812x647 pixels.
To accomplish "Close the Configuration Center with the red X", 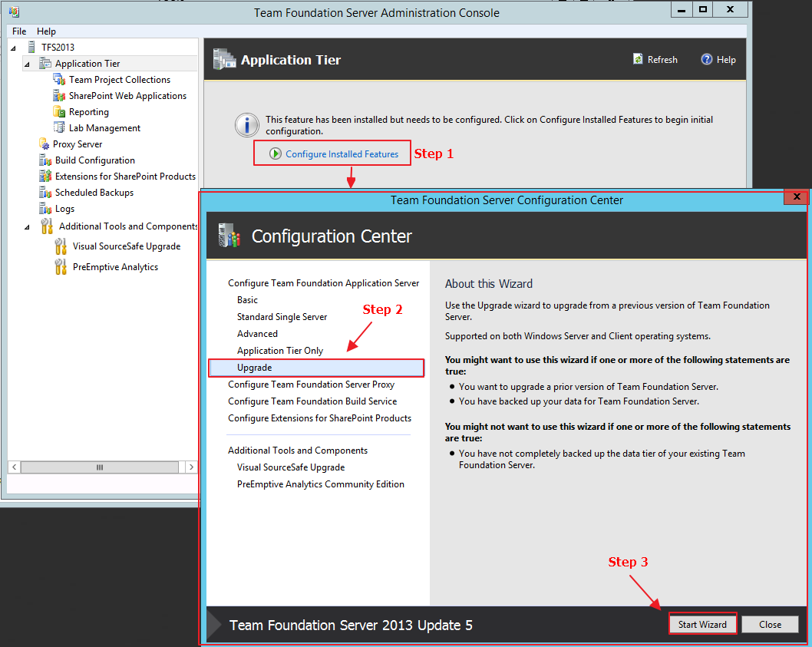I will (x=797, y=196).
